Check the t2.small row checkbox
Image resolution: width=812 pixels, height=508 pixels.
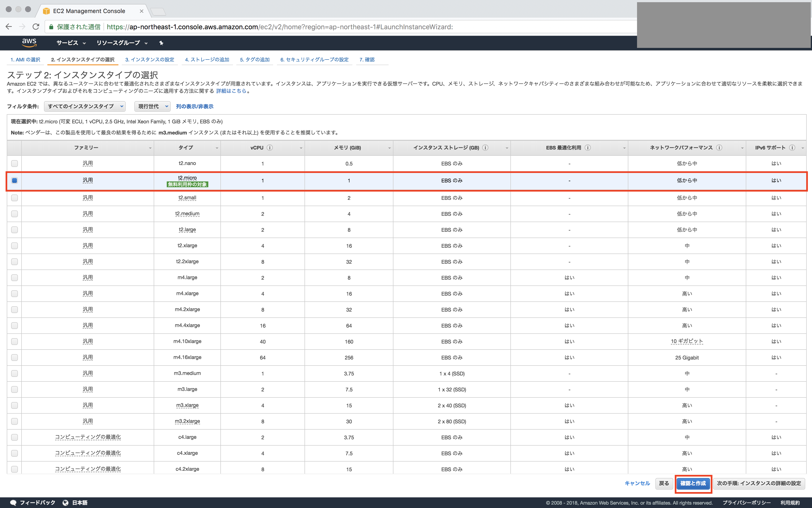(14, 198)
